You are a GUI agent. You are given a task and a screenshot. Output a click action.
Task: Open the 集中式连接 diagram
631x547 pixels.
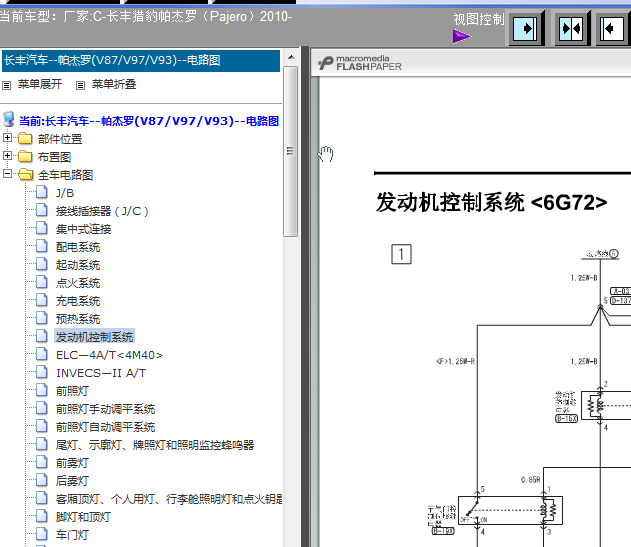pyautogui.click(x=83, y=229)
